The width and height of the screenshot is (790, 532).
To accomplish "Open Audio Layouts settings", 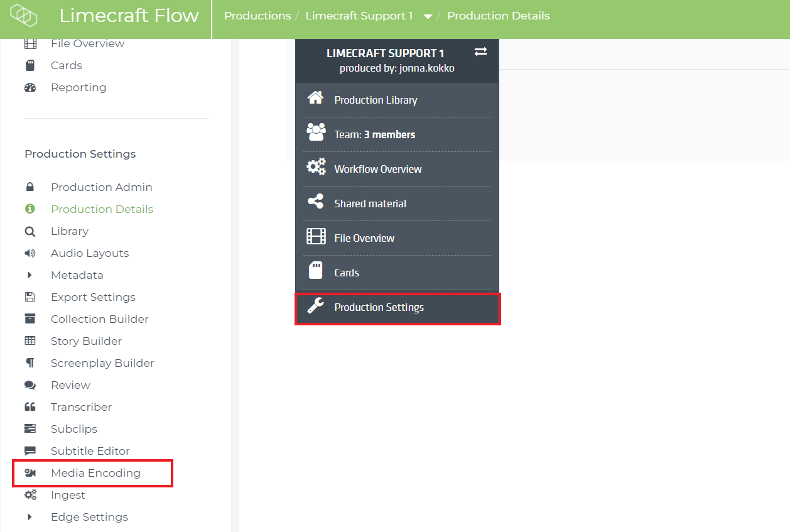I will click(x=90, y=253).
